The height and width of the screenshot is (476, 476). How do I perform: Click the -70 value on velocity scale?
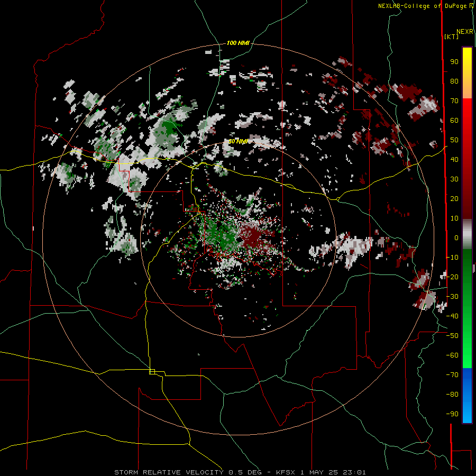pyautogui.click(x=452, y=375)
